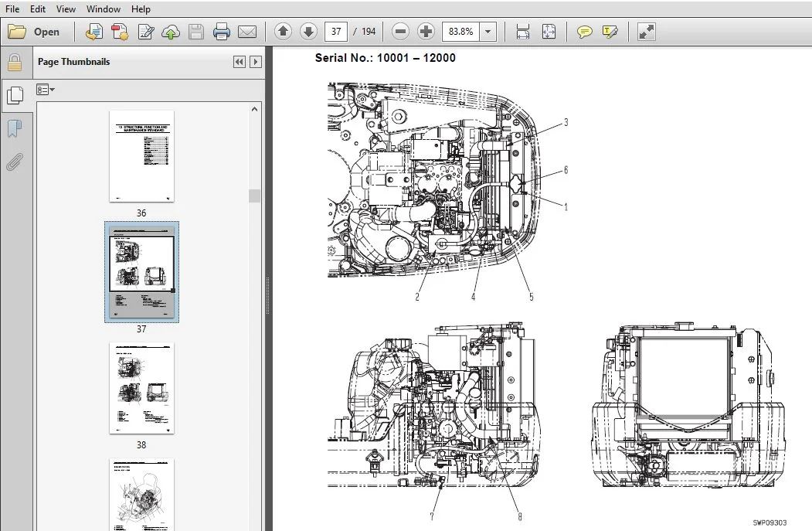
Task: Click the add sticky note comment icon
Action: coord(584,32)
